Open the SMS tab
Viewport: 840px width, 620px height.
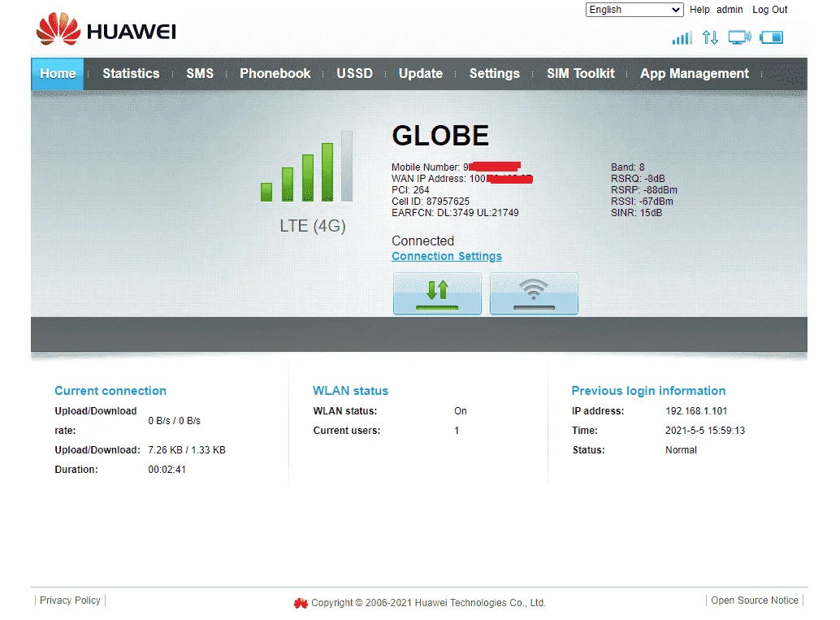[200, 73]
